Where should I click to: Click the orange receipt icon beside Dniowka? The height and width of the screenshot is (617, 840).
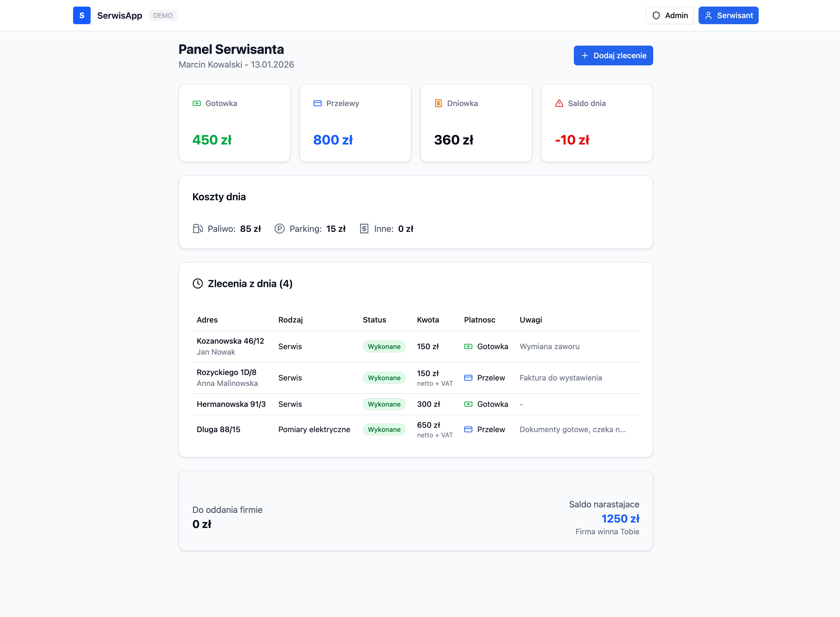coord(438,104)
